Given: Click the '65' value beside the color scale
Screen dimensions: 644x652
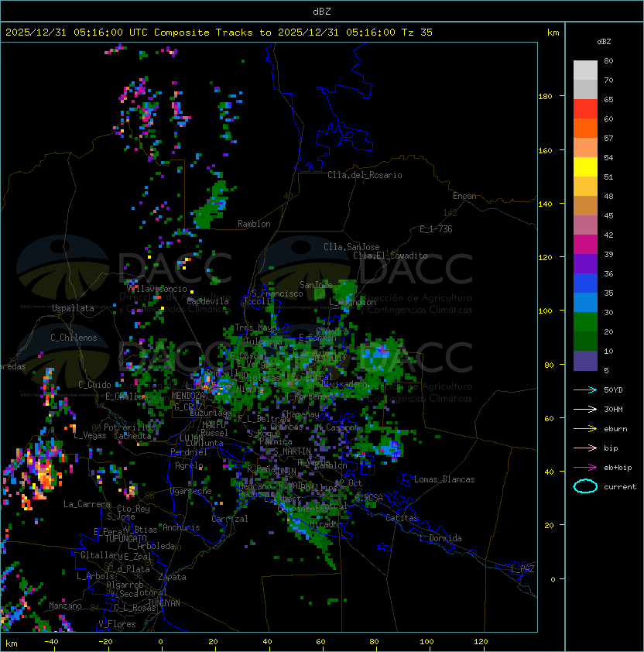Looking at the screenshot, I should (608, 99).
